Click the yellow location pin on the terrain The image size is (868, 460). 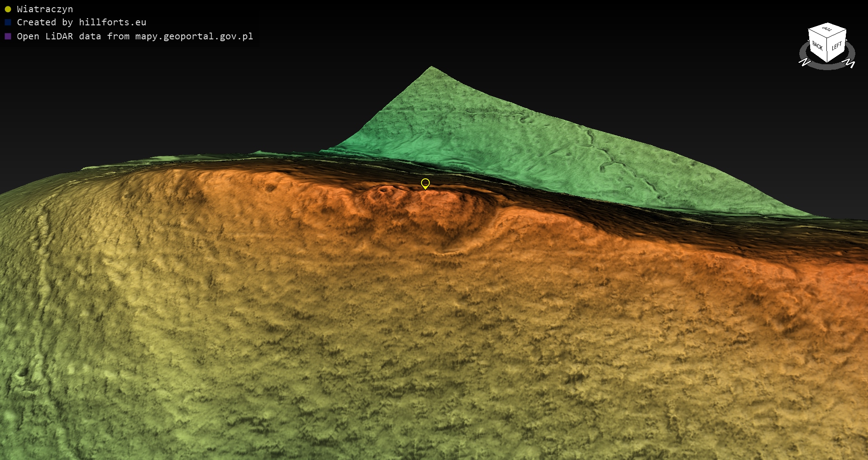click(425, 183)
